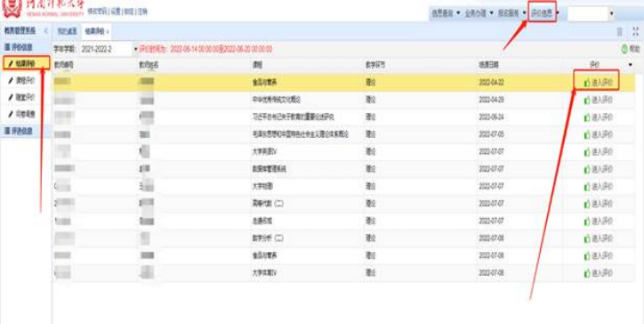Screen dimensions: 644x324
Task: Click thumbs-up icon in the highlighted 2022-04-22 row
Action: click(x=586, y=83)
